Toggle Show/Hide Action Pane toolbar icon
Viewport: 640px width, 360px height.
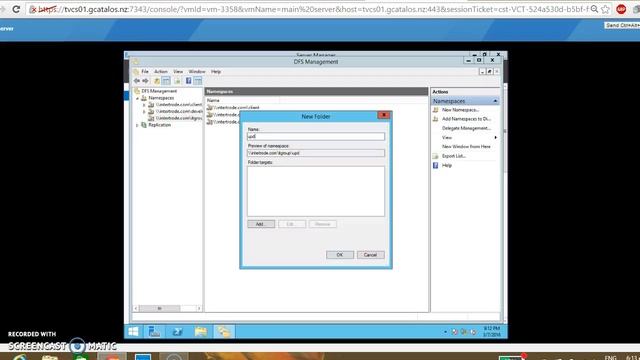[198, 81]
